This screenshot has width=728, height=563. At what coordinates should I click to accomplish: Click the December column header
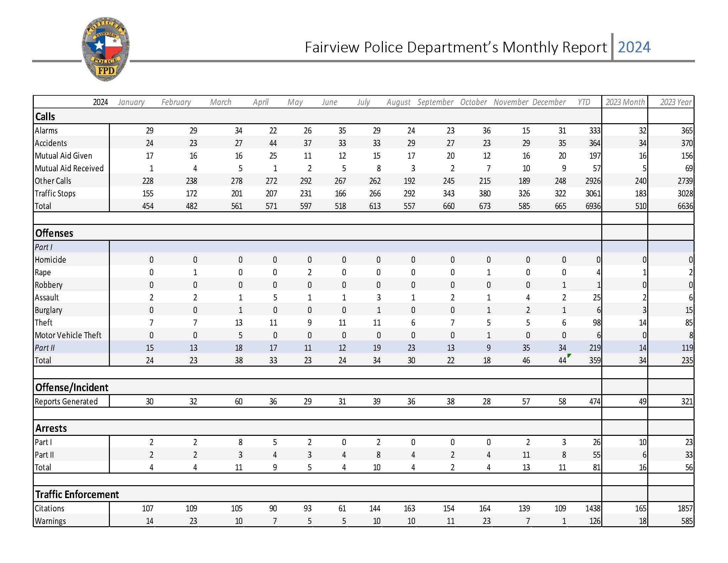click(x=549, y=102)
